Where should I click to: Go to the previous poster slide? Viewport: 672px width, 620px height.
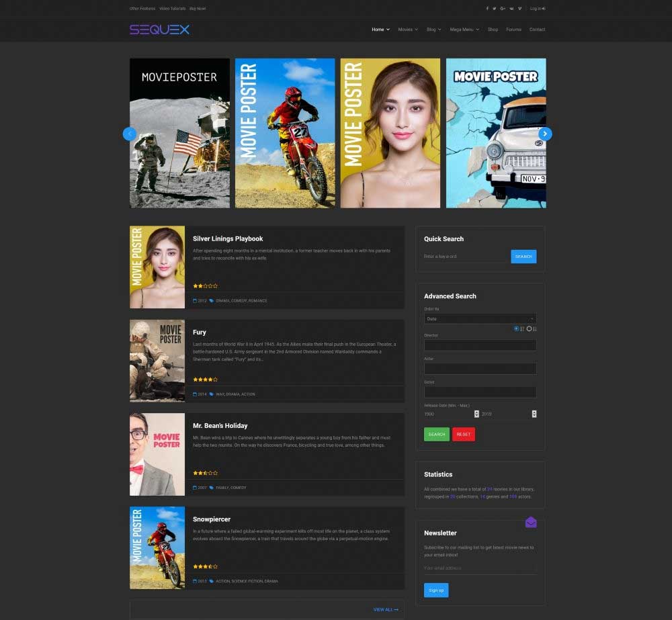130,134
